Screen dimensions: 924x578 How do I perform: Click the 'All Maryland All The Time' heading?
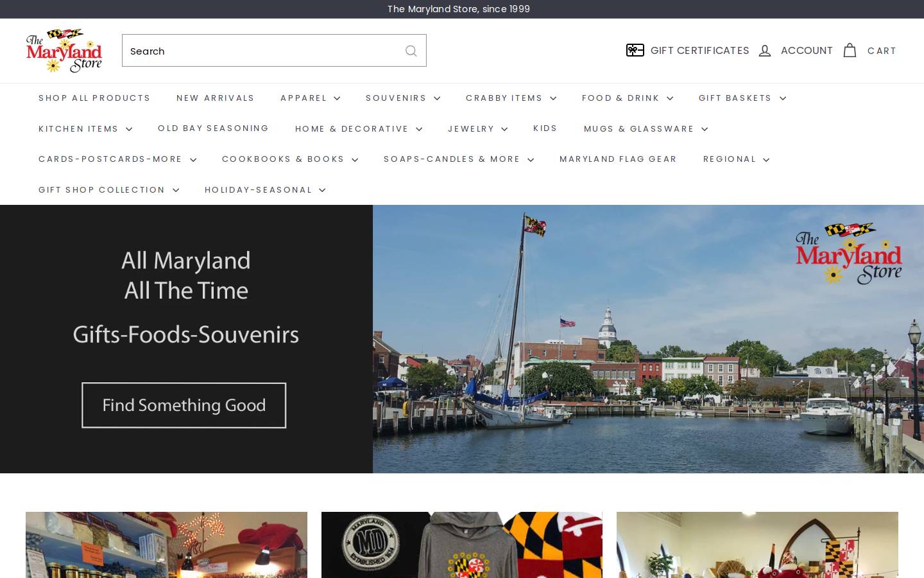(x=186, y=276)
